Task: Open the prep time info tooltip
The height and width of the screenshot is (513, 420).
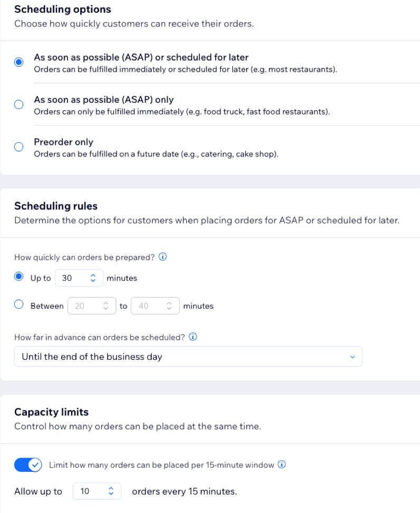Action: coord(163,257)
